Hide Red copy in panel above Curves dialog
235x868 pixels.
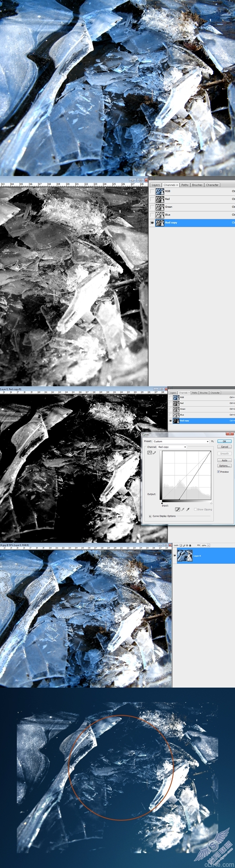pyautogui.click(x=170, y=421)
